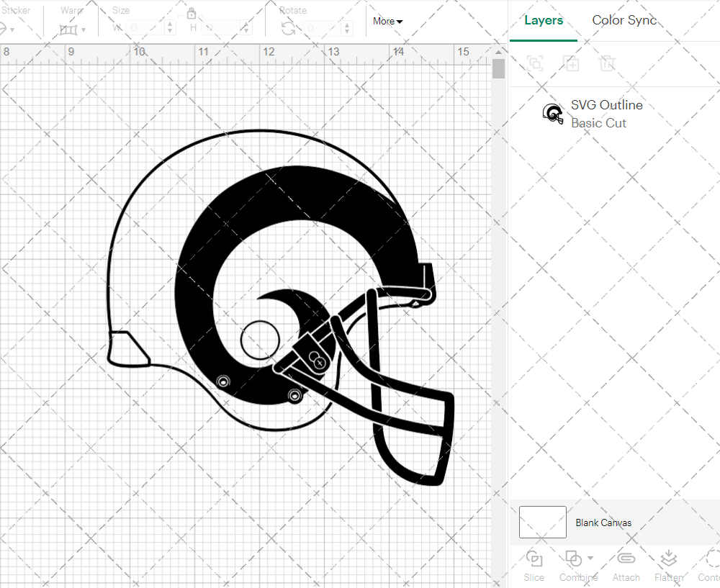Delete the layer with the trash icon
The width and height of the screenshot is (720, 588).
tap(607, 63)
